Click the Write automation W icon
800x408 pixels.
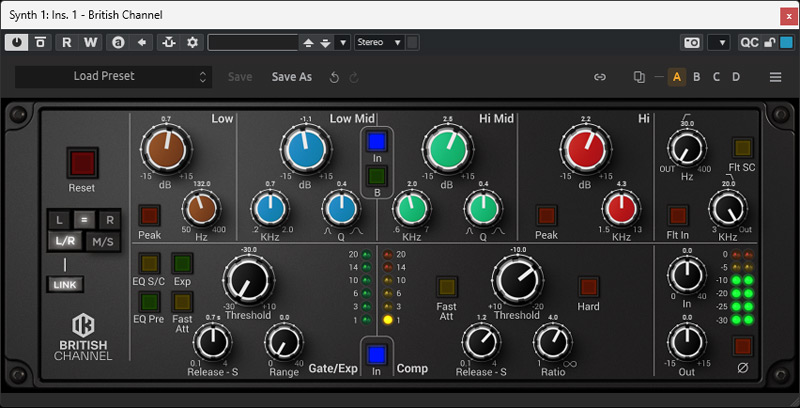[91, 42]
